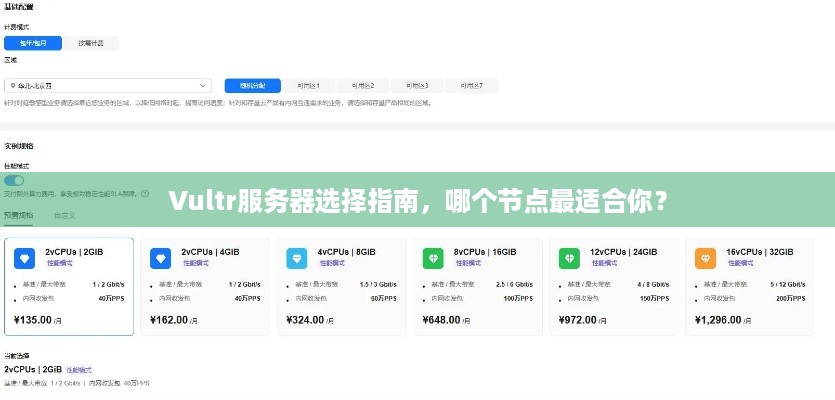Image resolution: width=835 pixels, height=400 pixels.
Task: Click the 4 / 8 Gbit/s bandwidth value
Action: pos(653,284)
